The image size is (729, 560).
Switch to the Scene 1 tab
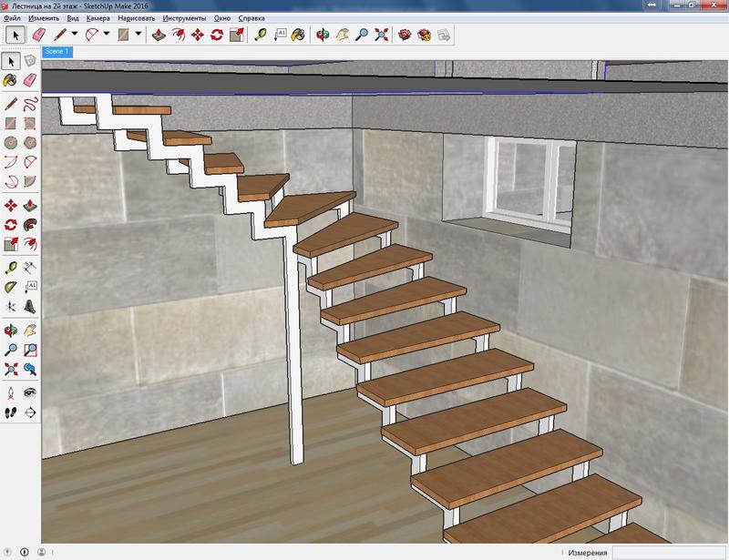(x=57, y=52)
